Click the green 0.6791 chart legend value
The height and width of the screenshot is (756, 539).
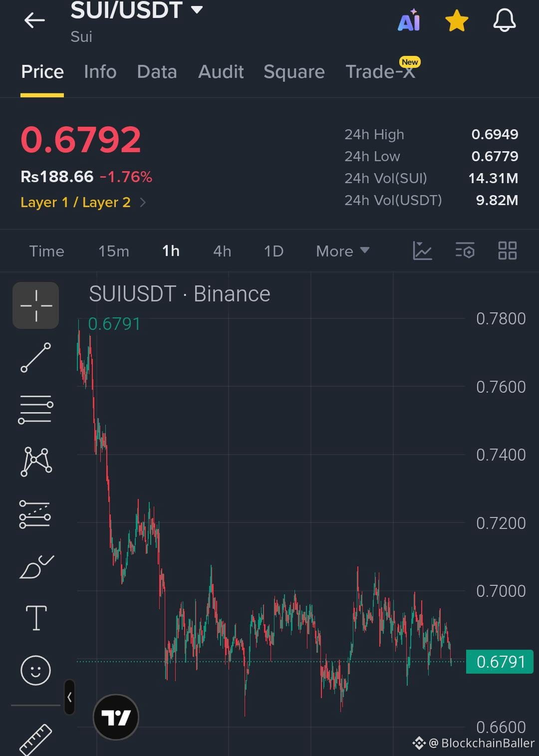click(114, 324)
